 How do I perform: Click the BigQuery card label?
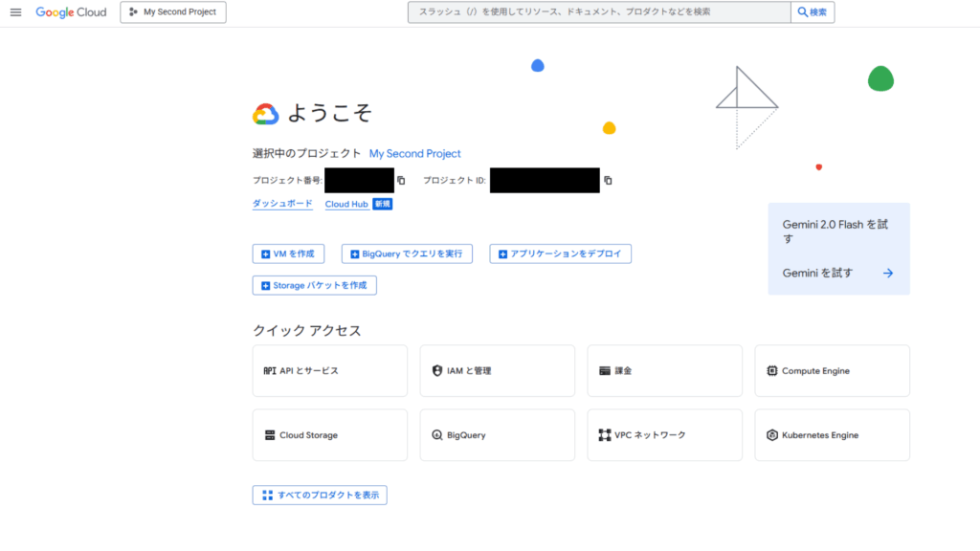(466, 435)
